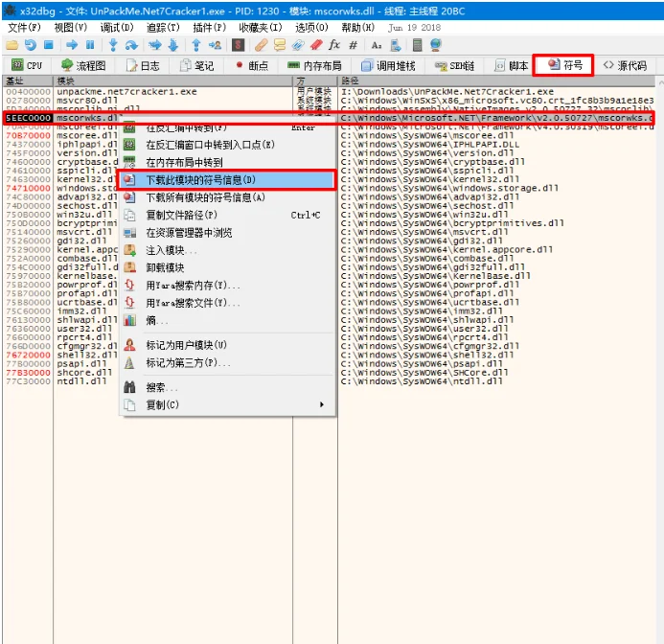
Task: Open the 视图(V) menu
Action: coord(70,28)
